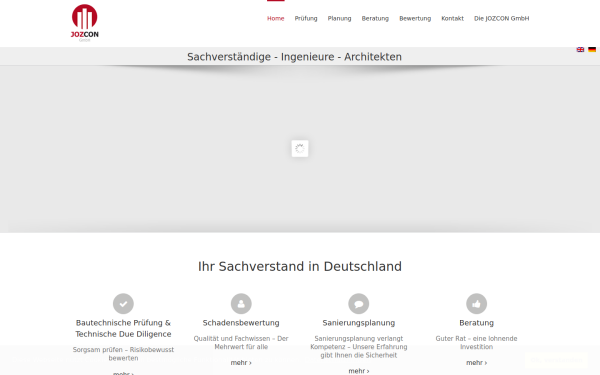Click the Bautechnische Prüfung & Technische Due Diligence heading

123,328
